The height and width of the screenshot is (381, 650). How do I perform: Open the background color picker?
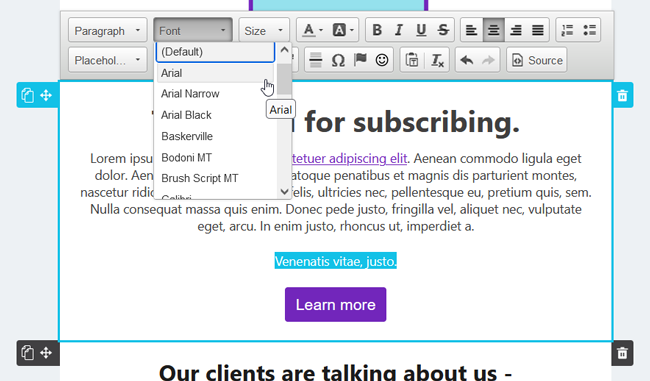(342, 30)
